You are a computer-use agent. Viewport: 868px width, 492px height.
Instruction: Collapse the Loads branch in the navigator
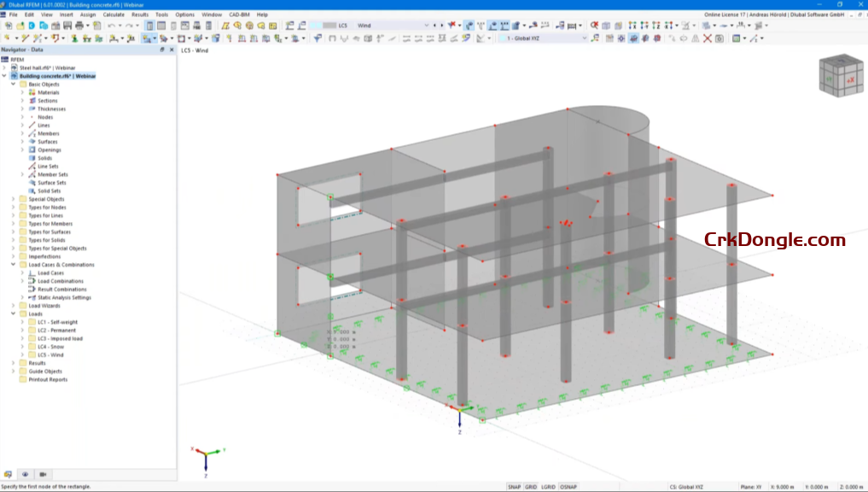pos(15,313)
